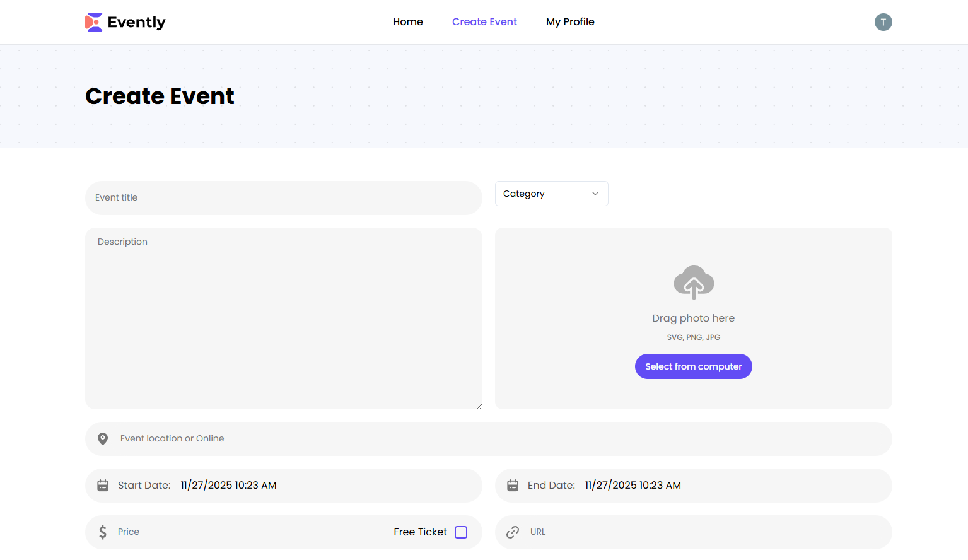Click the URL link chain icon
This screenshot has width=968, height=560.
(513, 532)
